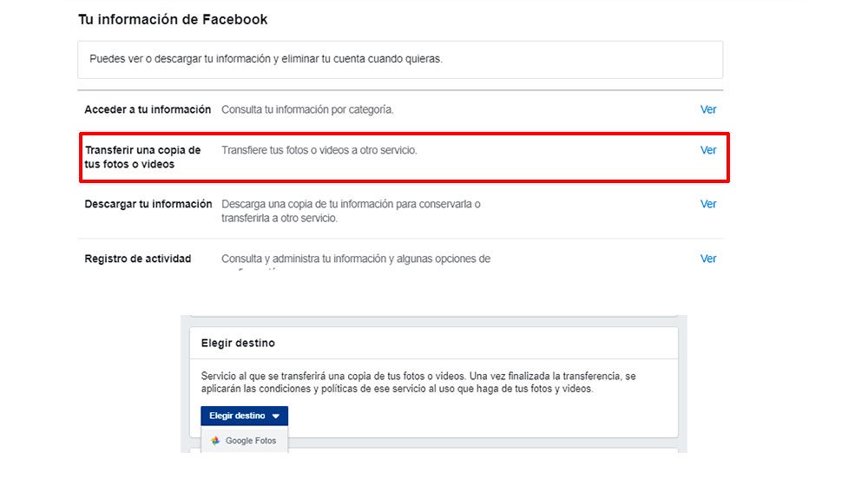Click 'Servicio al que se transferirá' paragraph
The height and width of the screenshot is (492, 868).
418,383
